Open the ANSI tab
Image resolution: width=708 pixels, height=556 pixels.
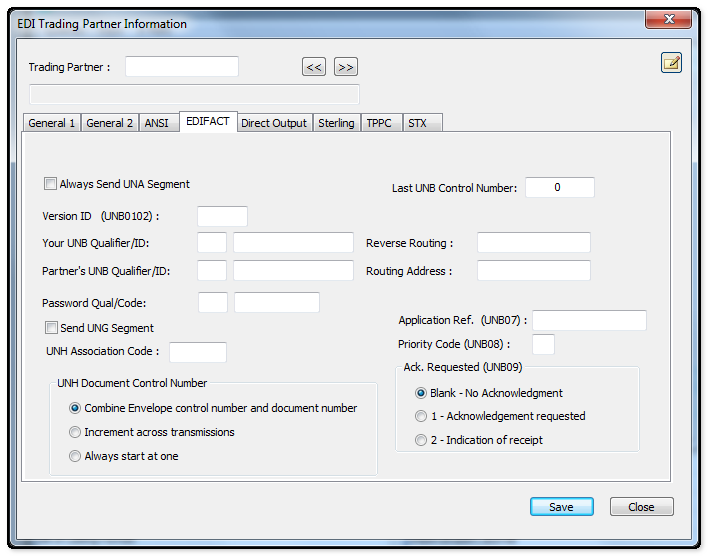[156, 123]
